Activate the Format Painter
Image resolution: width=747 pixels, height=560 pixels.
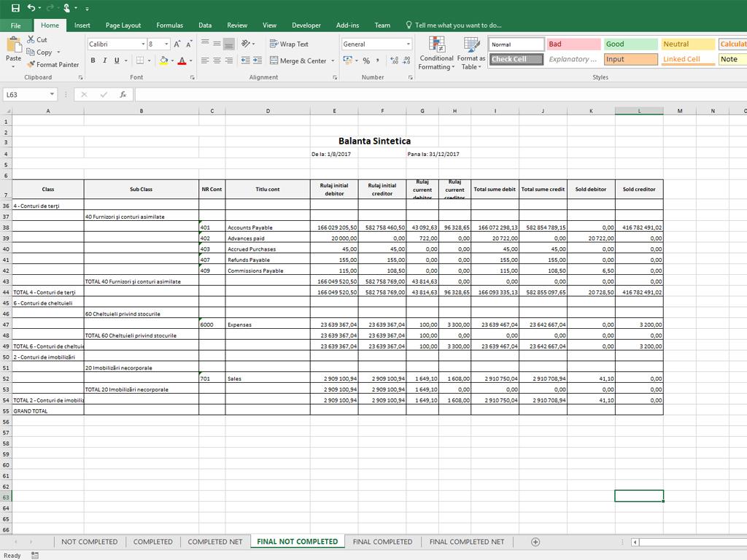53,64
